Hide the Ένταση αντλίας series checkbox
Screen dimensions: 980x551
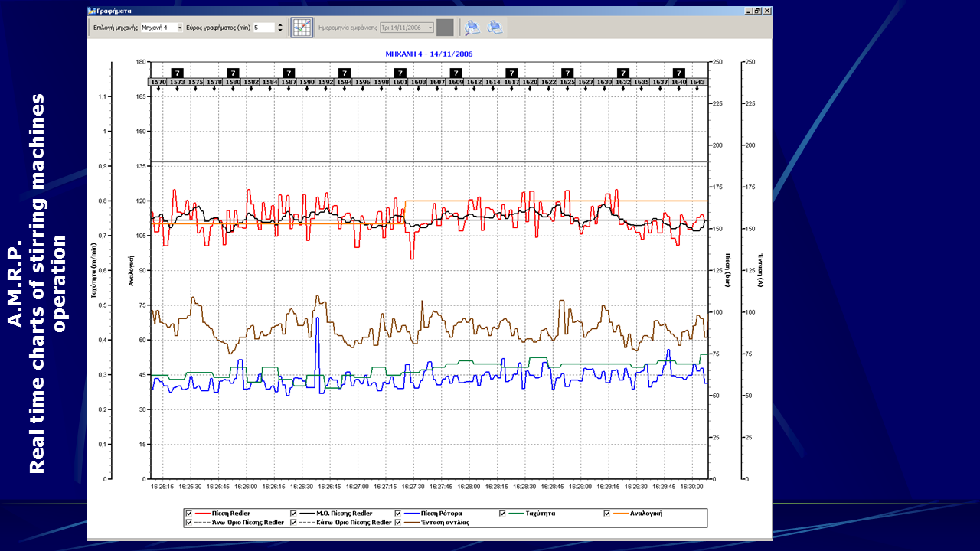tap(398, 523)
